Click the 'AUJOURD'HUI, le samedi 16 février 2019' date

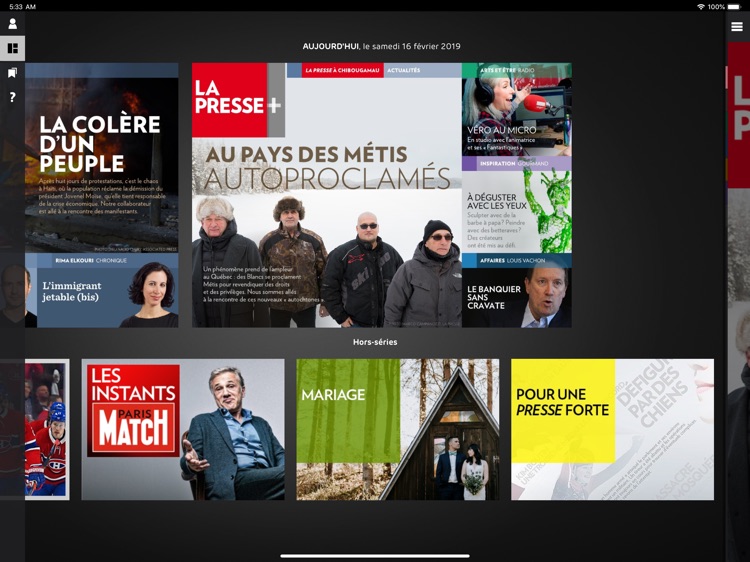[381, 46]
